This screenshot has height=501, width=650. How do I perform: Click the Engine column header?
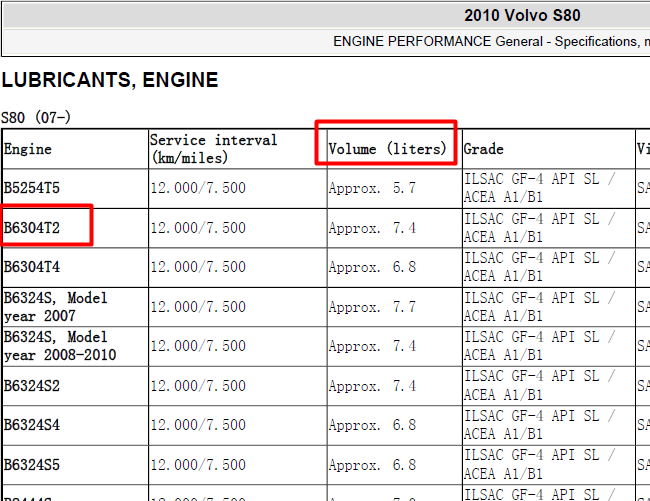28,149
